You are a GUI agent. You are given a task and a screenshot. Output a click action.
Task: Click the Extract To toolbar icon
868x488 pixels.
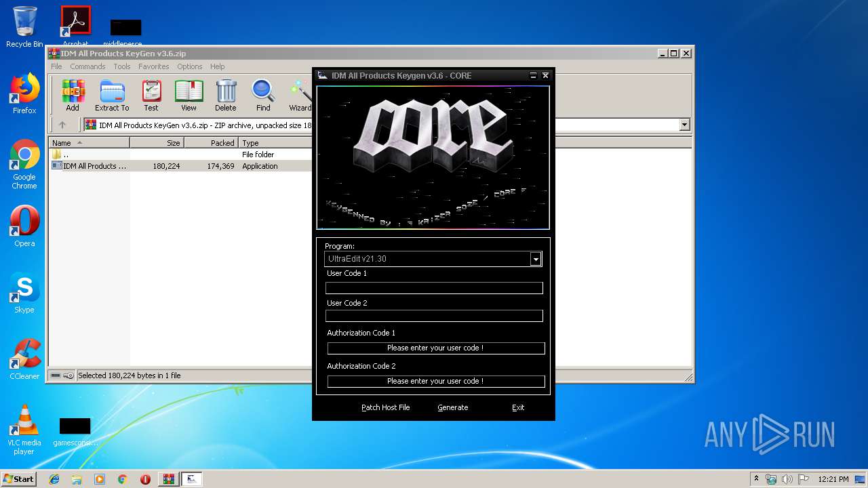coord(112,96)
